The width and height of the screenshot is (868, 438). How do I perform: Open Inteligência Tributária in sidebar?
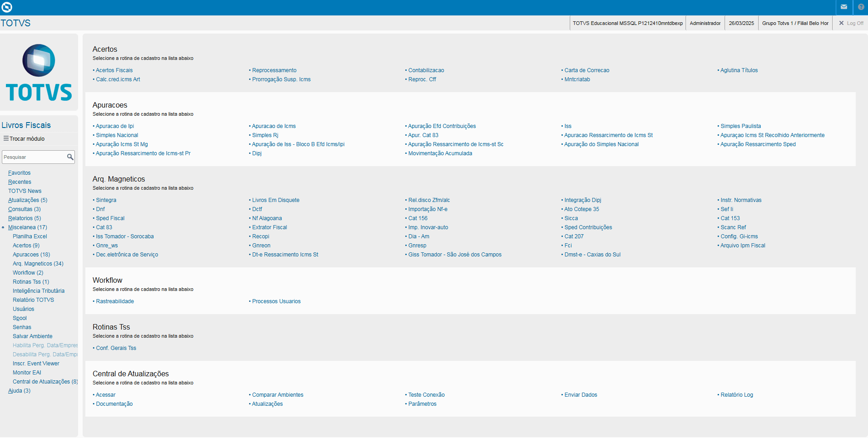point(39,291)
